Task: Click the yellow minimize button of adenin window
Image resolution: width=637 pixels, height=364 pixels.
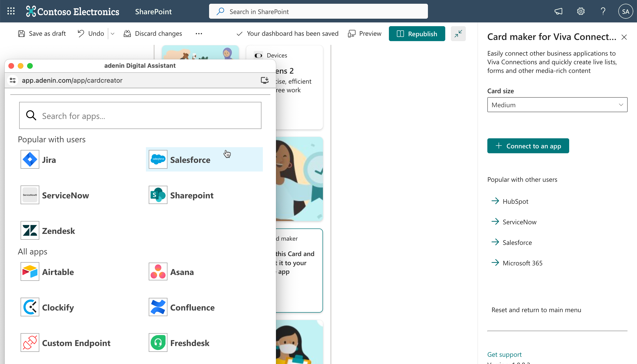Action: (x=21, y=66)
